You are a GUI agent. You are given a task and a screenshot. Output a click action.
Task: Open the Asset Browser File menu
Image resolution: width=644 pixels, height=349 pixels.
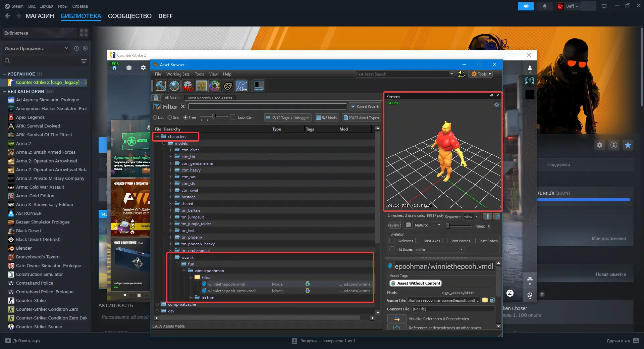158,74
